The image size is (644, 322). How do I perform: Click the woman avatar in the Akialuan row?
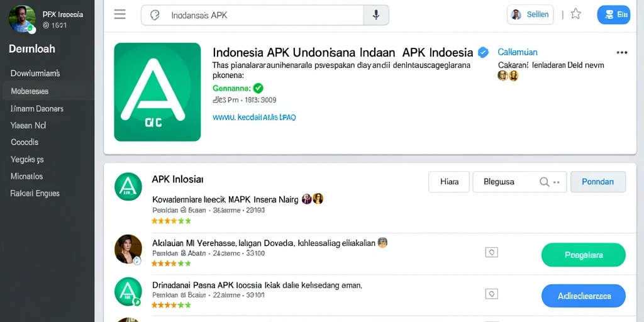pyautogui.click(x=128, y=249)
